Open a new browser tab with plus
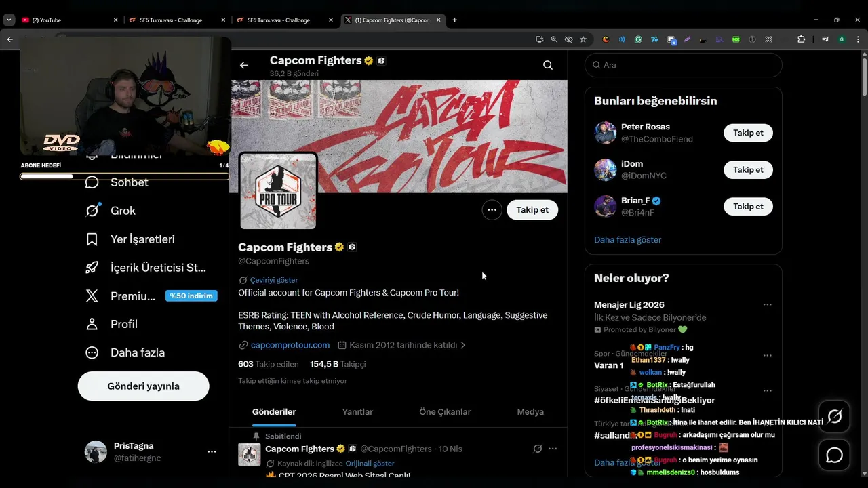868x488 pixels. [454, 20]
